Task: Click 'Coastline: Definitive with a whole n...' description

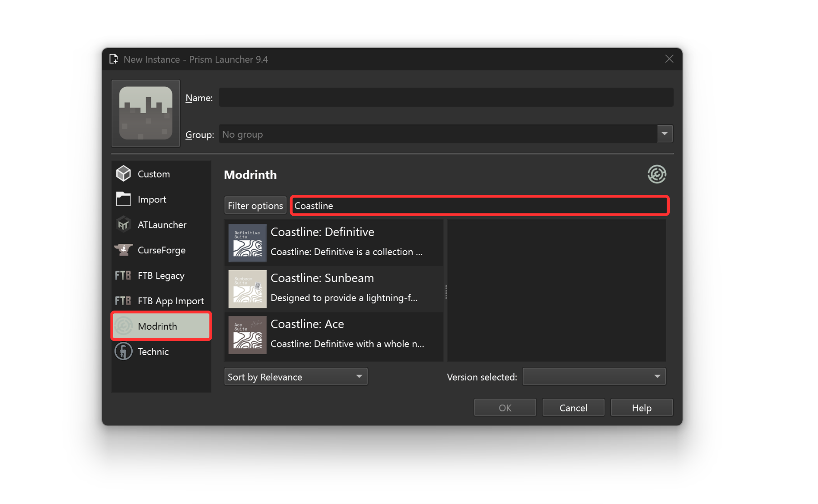Action: 347,344
